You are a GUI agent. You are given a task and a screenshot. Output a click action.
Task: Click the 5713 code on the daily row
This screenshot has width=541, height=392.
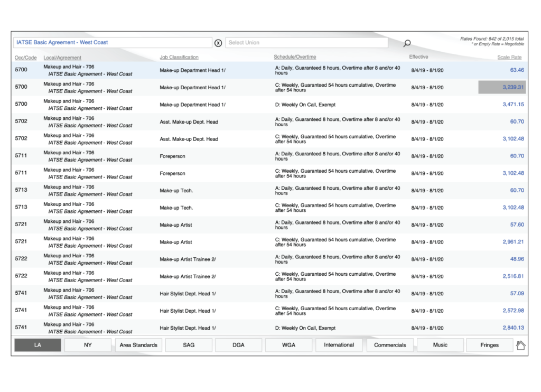21,190
